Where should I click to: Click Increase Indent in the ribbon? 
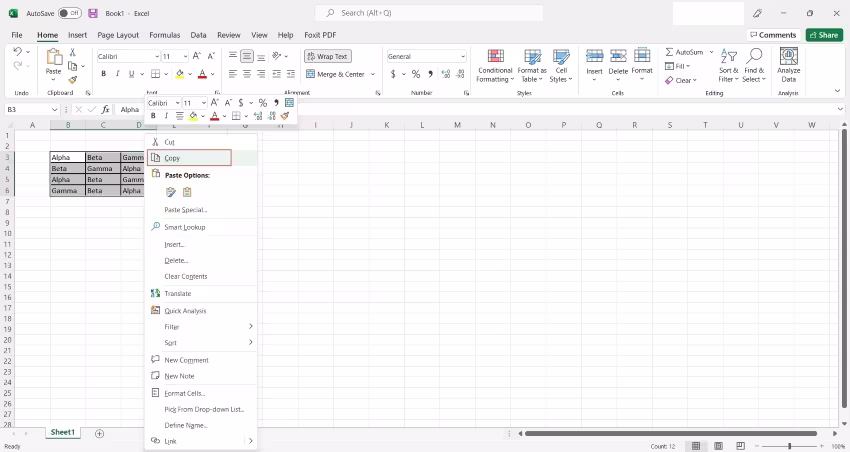(291, 74)
